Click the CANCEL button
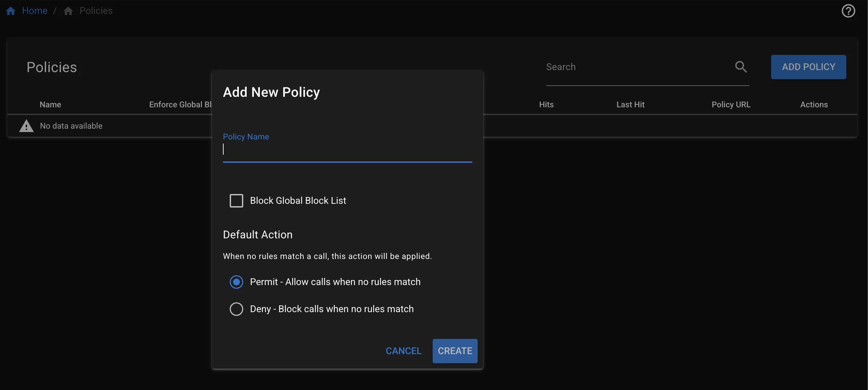The height and width of the screenshot is (390, 868). 403,351
